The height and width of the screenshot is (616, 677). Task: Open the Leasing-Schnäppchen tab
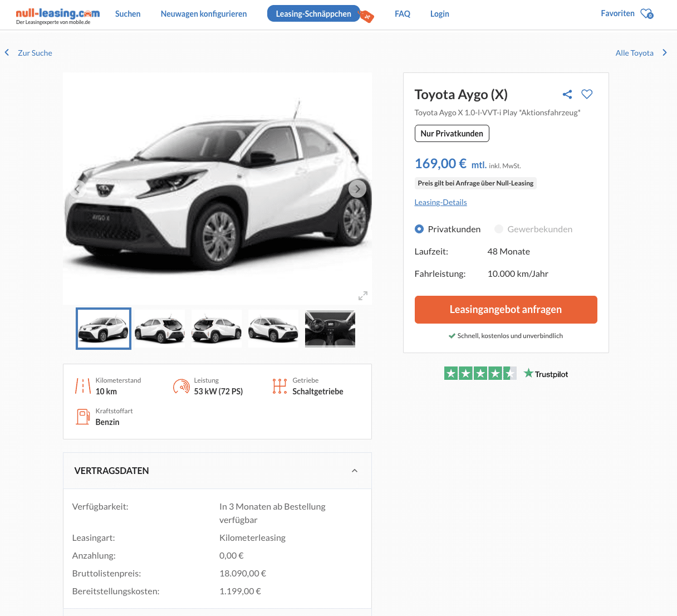click(313, 14)
